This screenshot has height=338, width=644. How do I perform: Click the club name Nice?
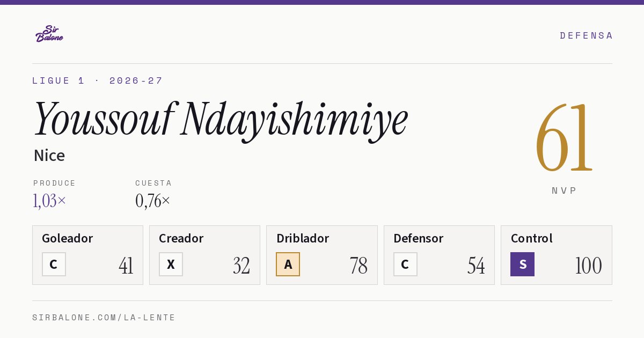(49, 156)
